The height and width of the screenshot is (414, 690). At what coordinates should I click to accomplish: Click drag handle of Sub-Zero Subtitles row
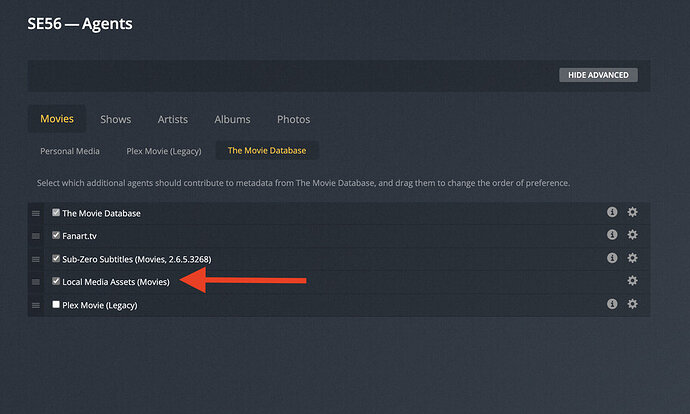tap(36, 259)
